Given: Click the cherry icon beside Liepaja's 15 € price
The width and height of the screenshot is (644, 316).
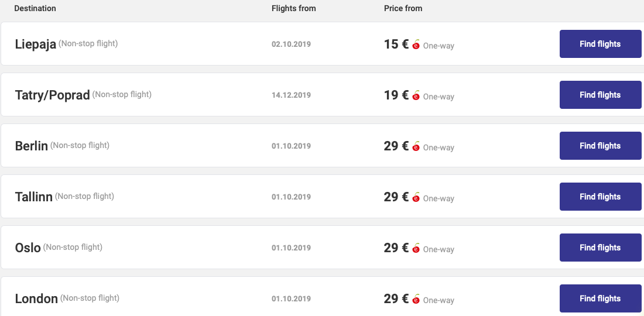Looking at the screenshot, I should pyautogui.click(x=416, y=44).
